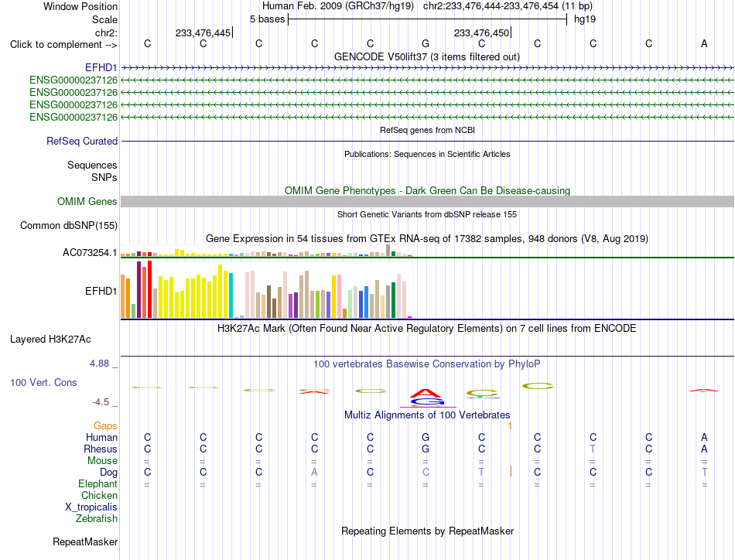Viewport: 735px width, 560px height.
Task: Click the OMIM Genes track label
Action: pos(87,202)
